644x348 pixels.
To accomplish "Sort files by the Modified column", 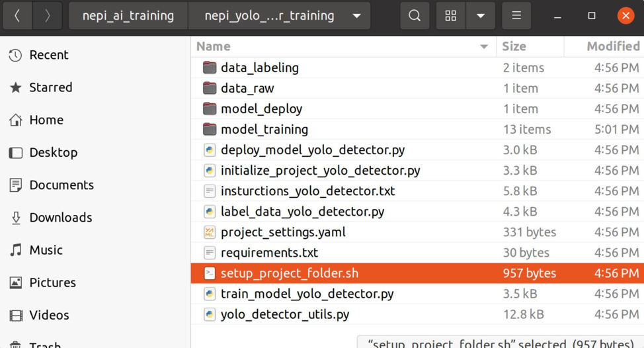I will point(612,46).
